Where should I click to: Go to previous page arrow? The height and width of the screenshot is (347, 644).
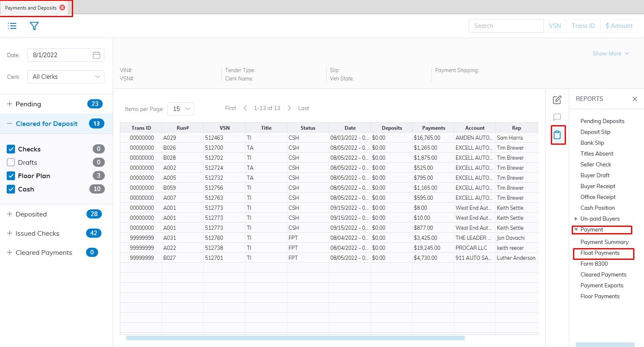245,108
